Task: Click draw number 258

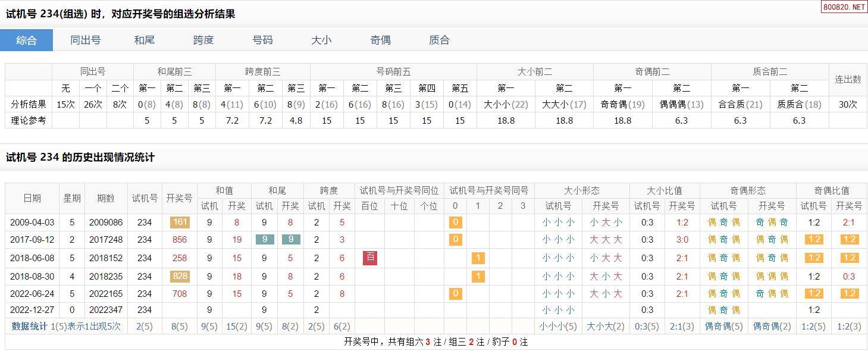Action: 180,258
